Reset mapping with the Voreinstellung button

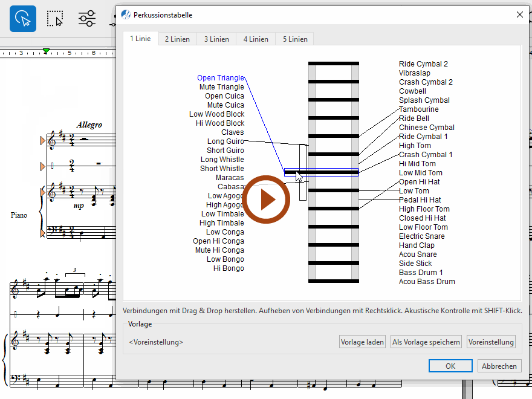[491, 342]
